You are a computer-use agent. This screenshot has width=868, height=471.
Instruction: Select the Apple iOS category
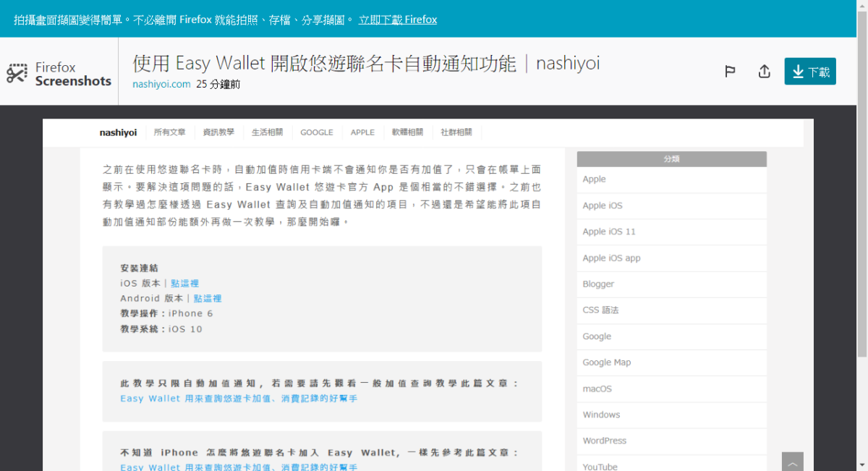tap(671, 205)
